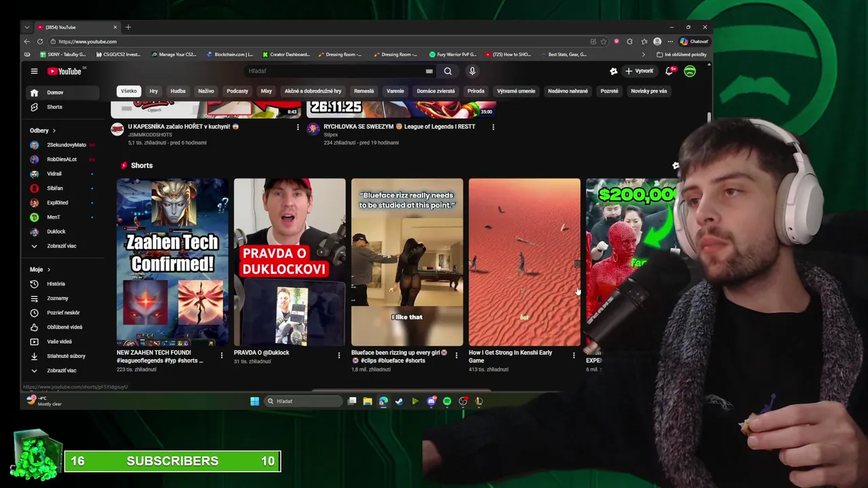
Task: Select the Mixy filter chip
Action: point(267,91)
